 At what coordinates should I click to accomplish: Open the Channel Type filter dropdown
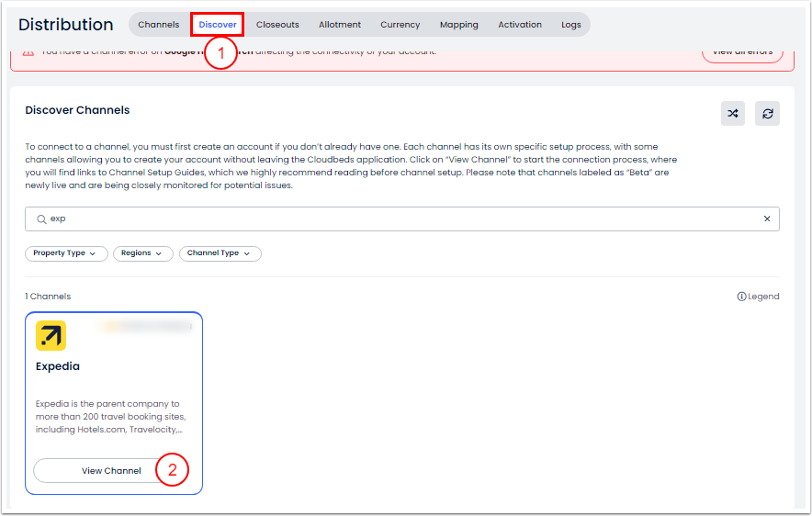tap(220, 253)
